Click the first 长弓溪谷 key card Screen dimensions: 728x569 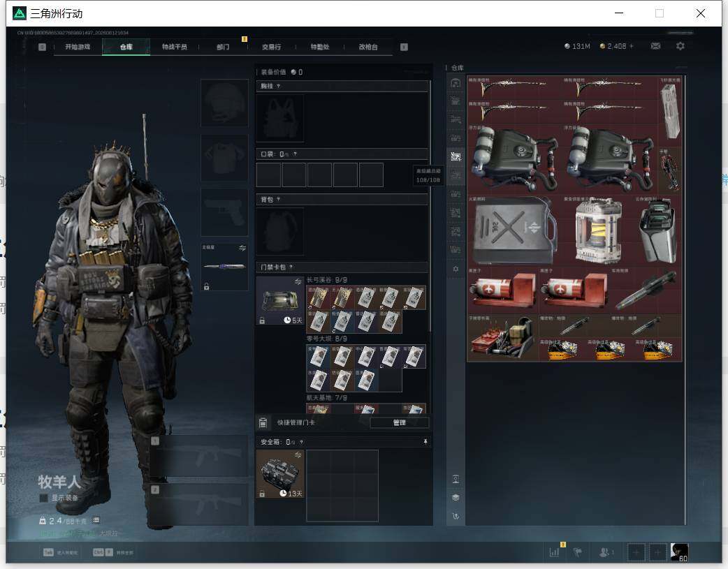click(x=318, y=297)
